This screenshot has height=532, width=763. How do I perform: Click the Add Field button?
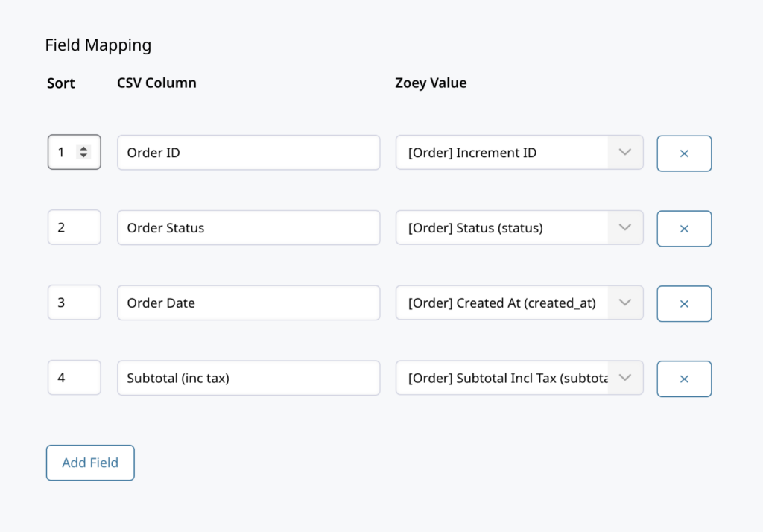coord(89,462)
